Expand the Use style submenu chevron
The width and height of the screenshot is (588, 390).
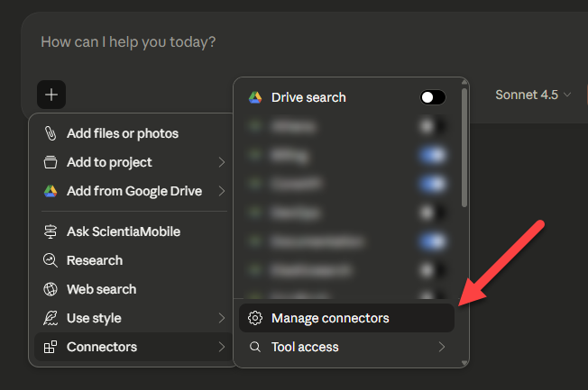pos(222,318)
